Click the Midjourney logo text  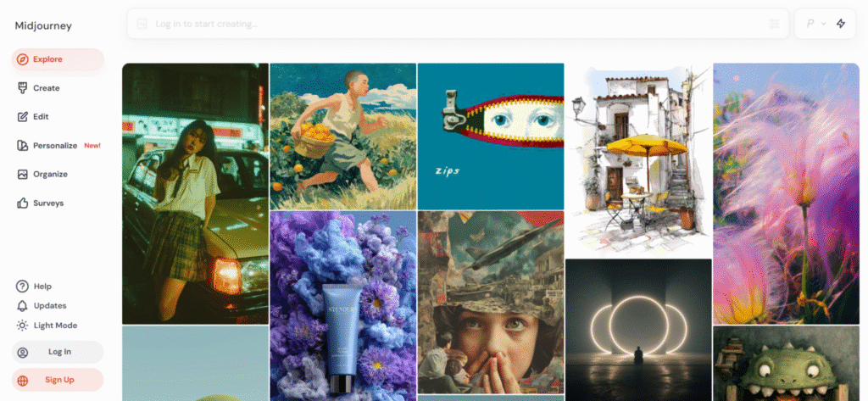tap(43, 26)
